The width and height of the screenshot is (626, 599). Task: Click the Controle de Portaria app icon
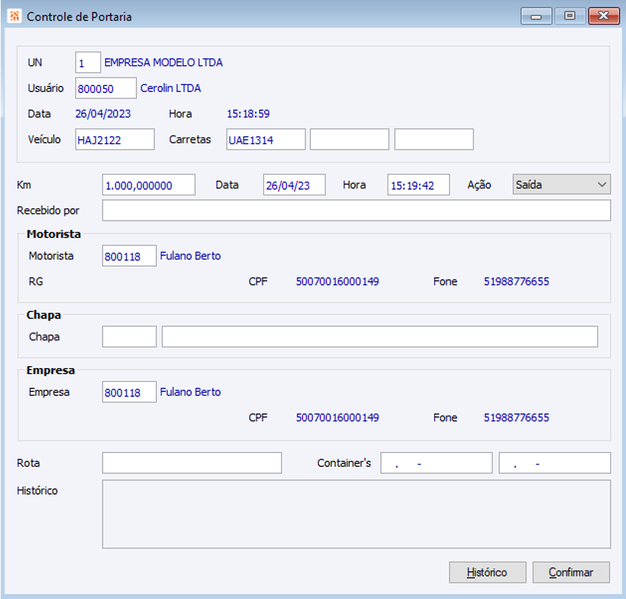tap(14, 16)
